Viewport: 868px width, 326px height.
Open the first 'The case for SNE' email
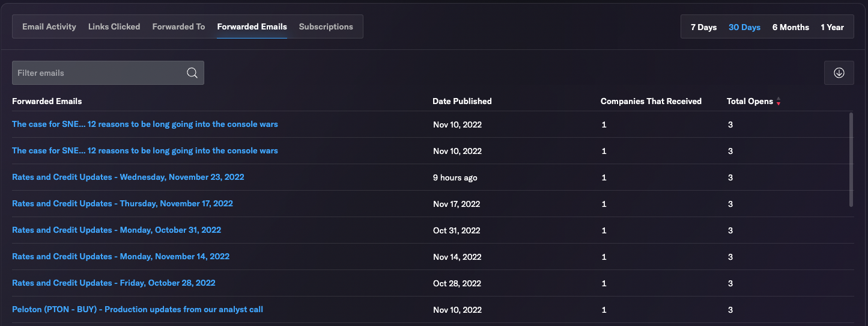pyautogui.click(x=145, y=124)
